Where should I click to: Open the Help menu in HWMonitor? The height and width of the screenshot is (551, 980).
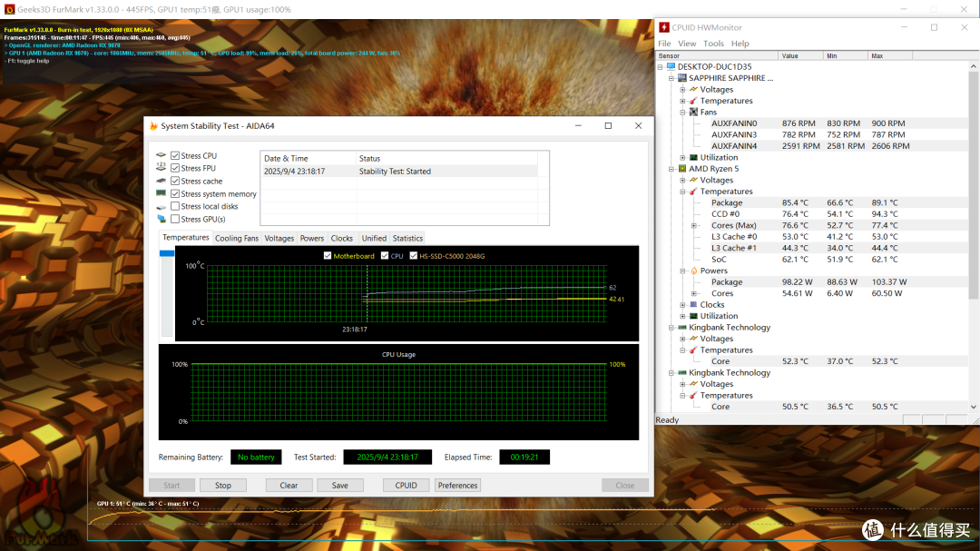tap(740, 44)
